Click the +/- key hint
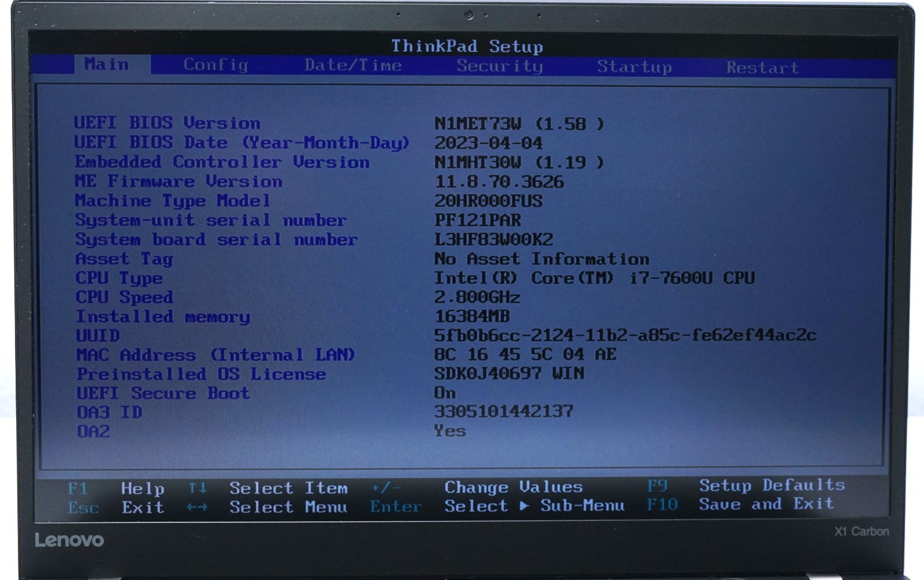 pyautogui.click(x=386, y=488)
